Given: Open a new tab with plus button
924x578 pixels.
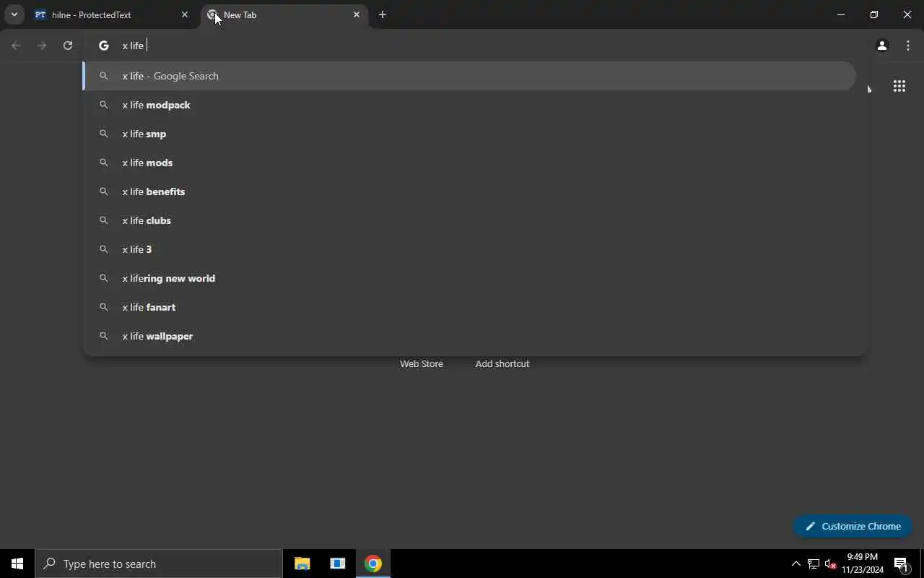Looking at the screenshot, I should coord(383,14).
